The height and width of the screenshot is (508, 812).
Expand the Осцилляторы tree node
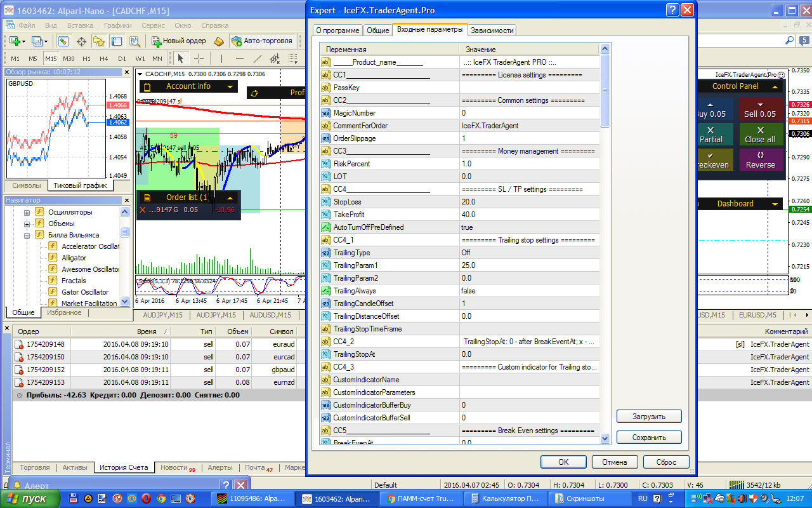coord(27,212)
